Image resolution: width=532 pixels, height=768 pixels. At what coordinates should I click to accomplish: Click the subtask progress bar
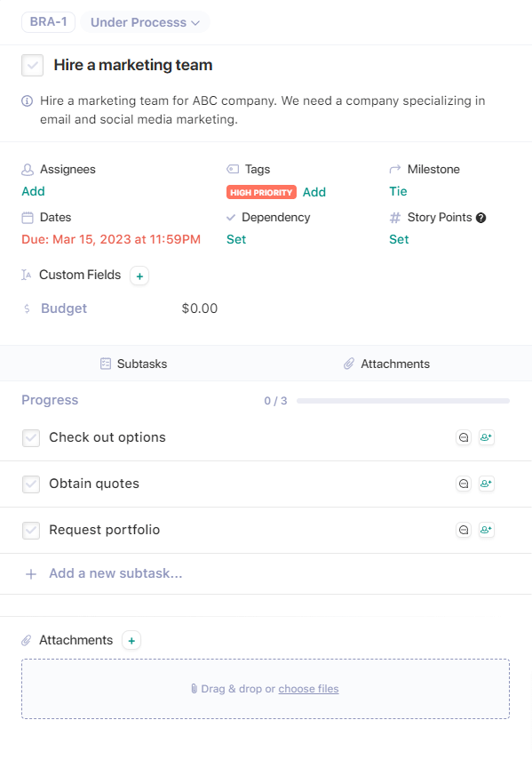(403, 401)
